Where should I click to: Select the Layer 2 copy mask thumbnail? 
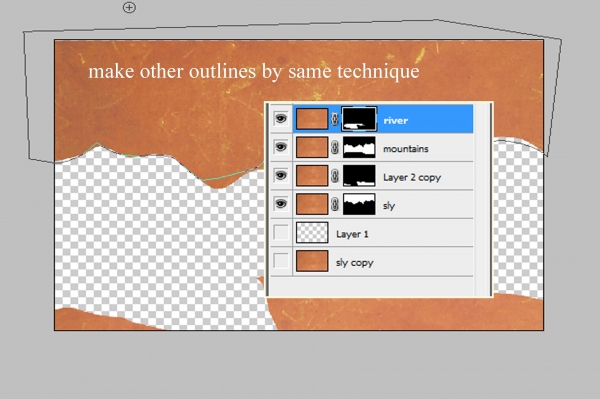(359, 176)
